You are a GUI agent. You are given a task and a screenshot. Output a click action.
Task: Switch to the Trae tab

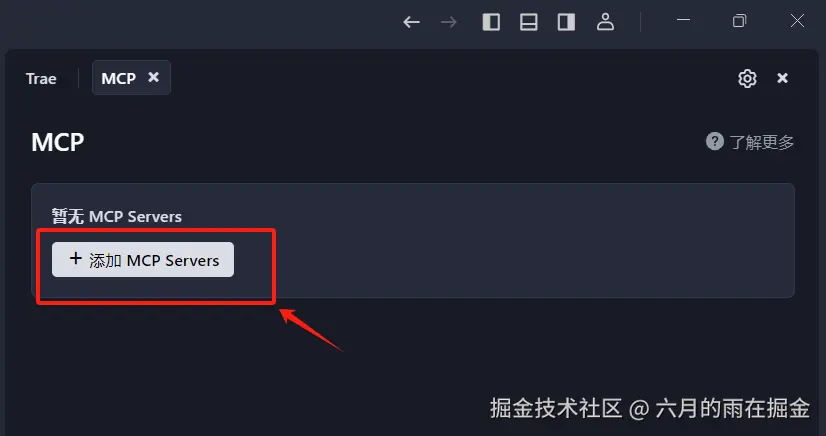pos(41,78)
